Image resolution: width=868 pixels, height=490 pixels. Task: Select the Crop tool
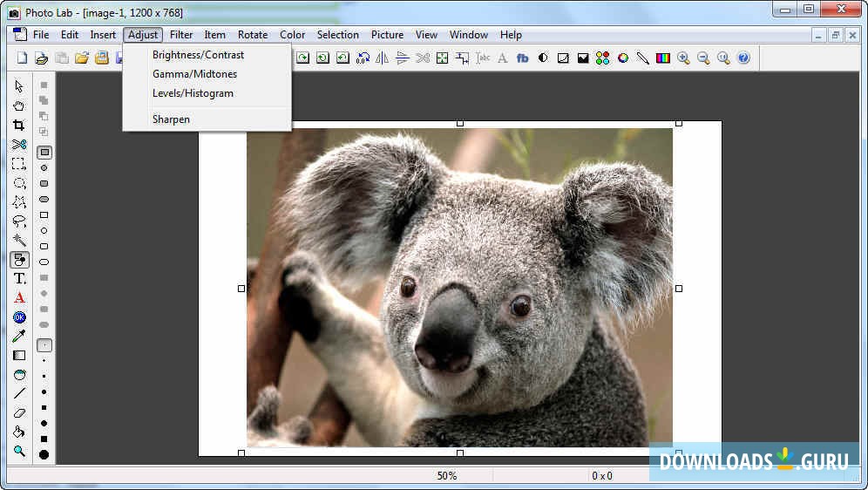pyautogui.click(x=18, y=126)
